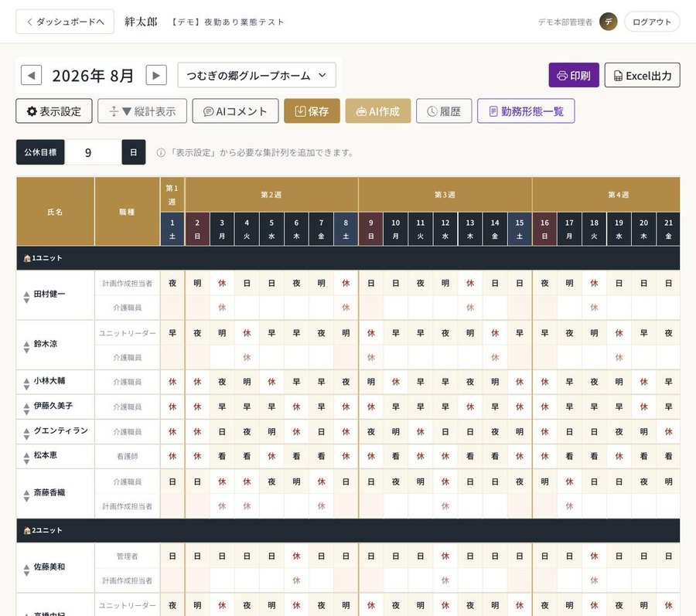This screenshot has width=696, height=616.
Task: Return via ダッシュボードへ back button
Action: (65, 22)
